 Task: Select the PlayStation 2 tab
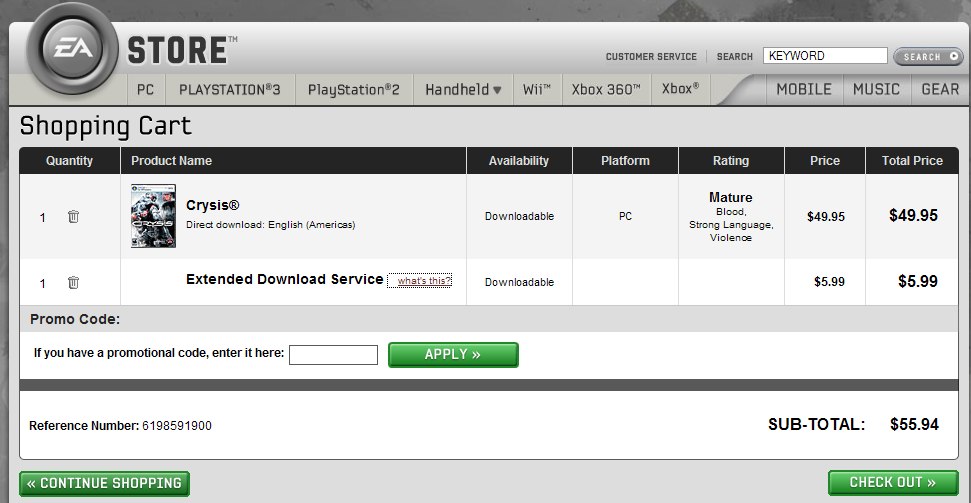point(354,90)
